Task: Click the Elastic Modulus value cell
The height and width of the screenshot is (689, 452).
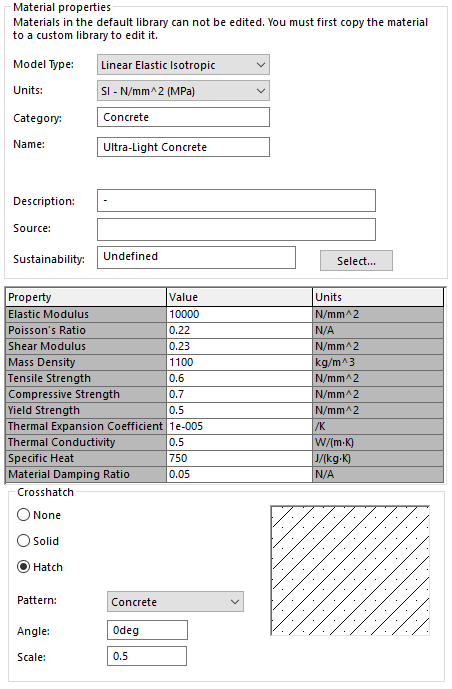Action: (239, 314)
